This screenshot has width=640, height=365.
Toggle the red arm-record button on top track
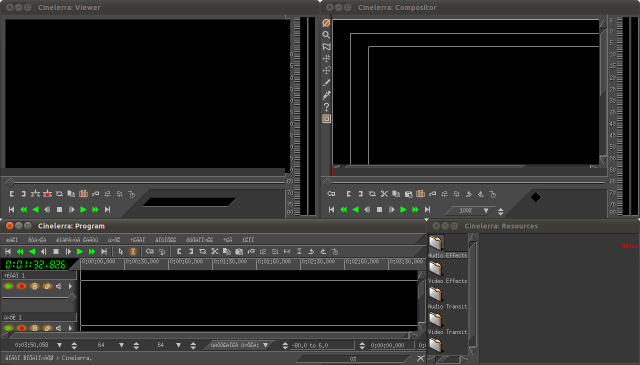point(21,286)
